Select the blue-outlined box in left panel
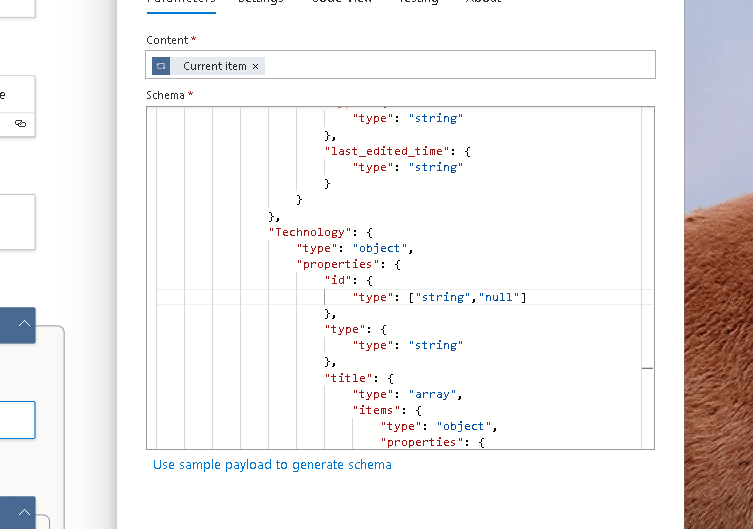 17,420
